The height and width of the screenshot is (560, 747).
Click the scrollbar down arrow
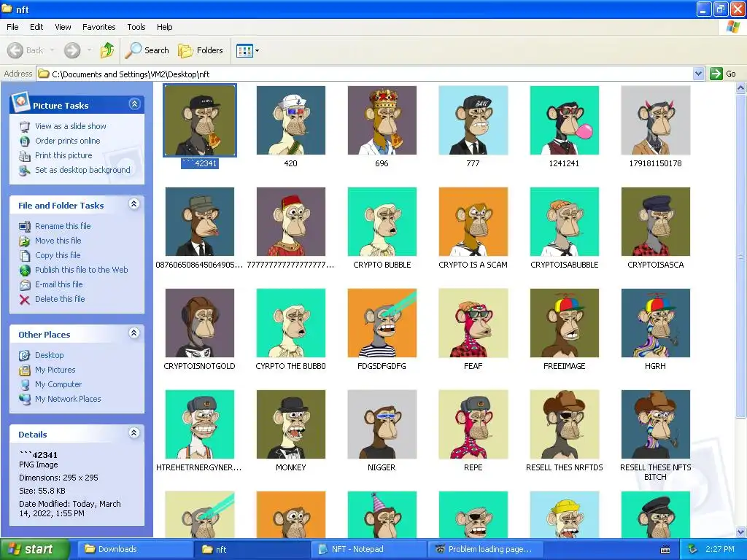[x=741, y=532]
